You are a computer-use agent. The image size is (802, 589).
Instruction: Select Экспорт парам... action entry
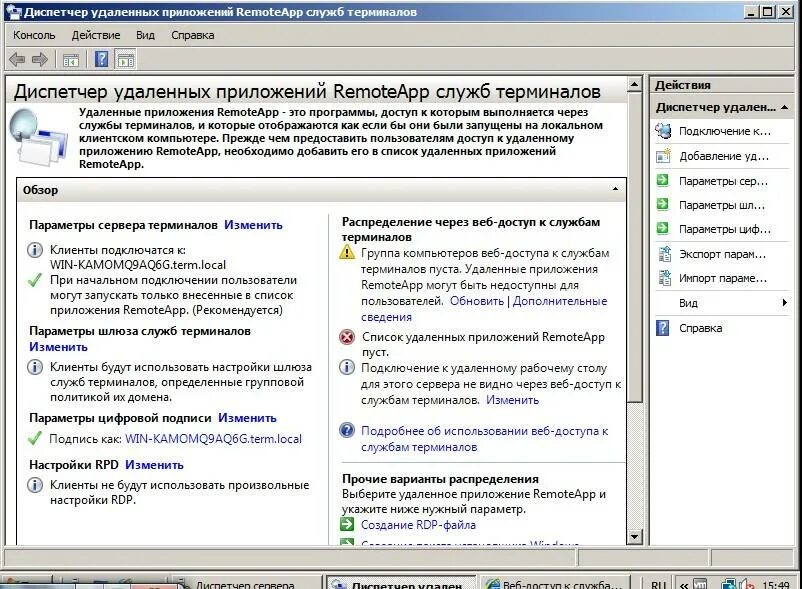pos(722,254)
